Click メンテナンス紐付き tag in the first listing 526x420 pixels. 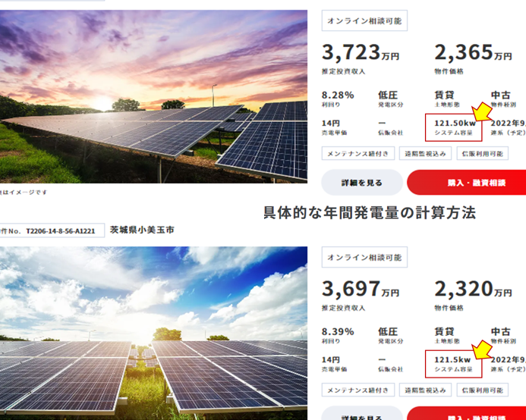(x=358, y=153)
